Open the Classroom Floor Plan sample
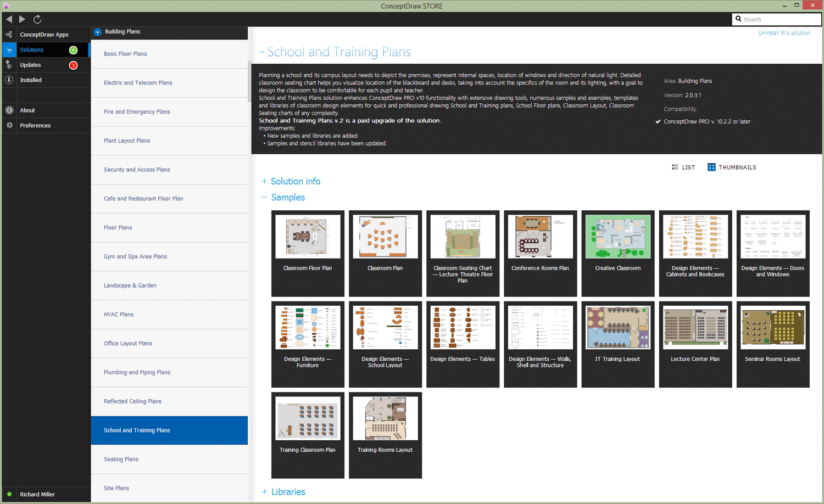 308,253
